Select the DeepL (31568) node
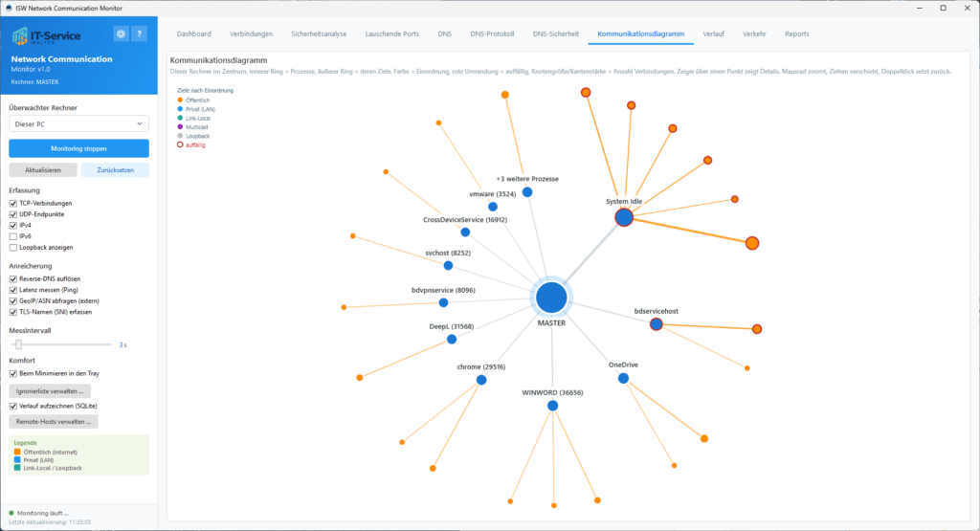This screenshot has width=980, height=531. pyautogui.click(x=452, y=340)
